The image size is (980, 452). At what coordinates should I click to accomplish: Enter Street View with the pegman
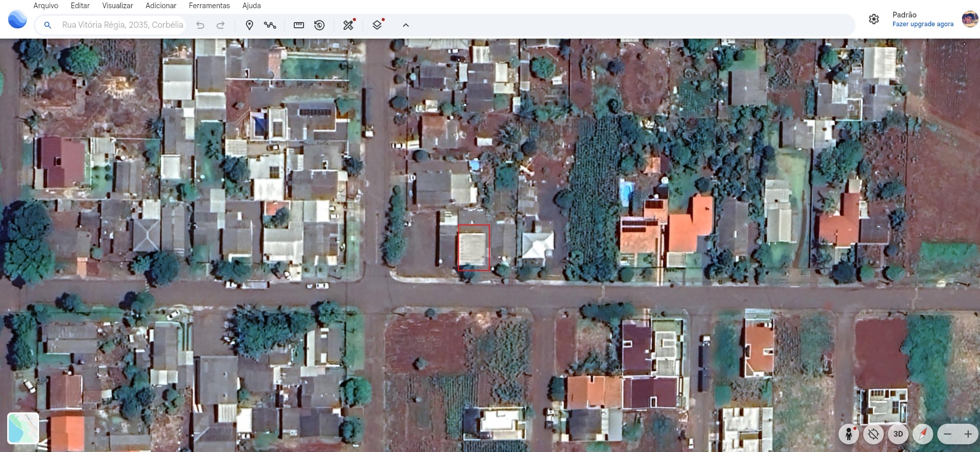tap(849, 434)
